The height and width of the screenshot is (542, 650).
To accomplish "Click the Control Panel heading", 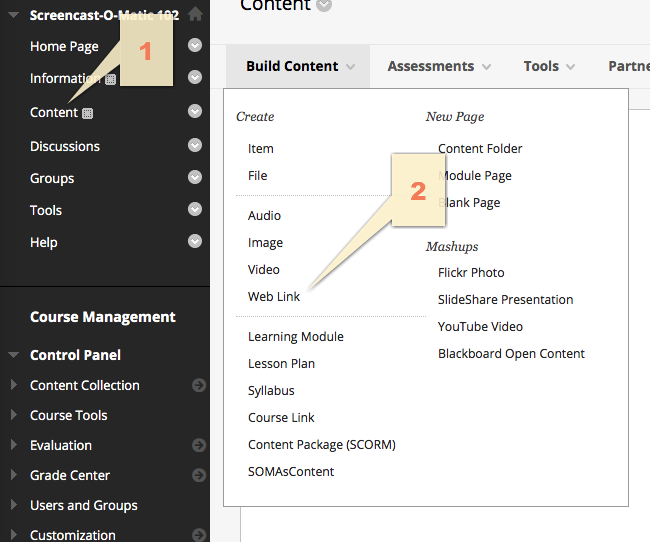I will [75, 355].
